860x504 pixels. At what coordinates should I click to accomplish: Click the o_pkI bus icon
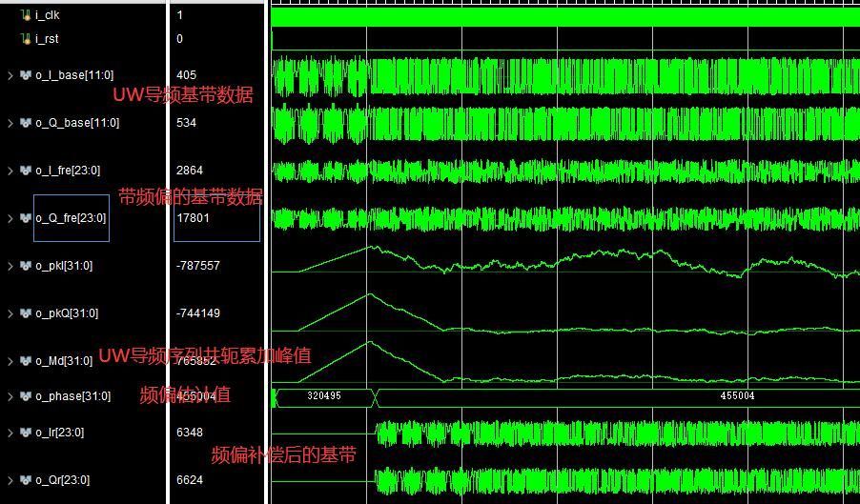[x=25, y=266]
